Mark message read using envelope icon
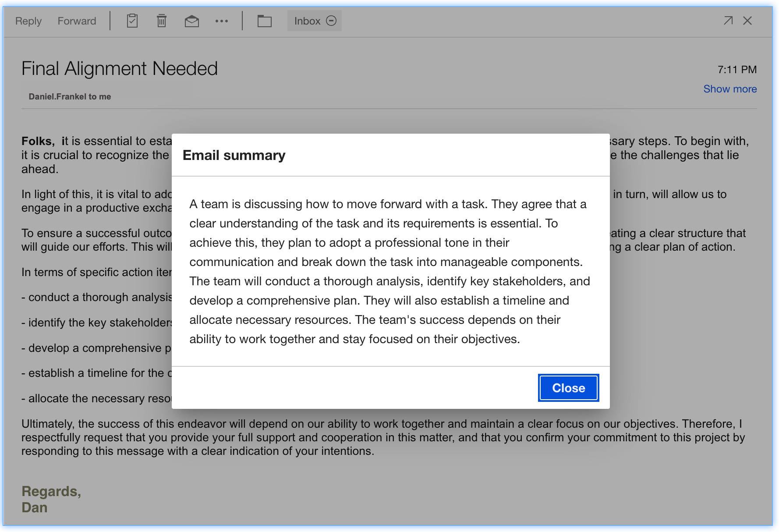The height and width of the screenshot is (532, 779). 191,21
